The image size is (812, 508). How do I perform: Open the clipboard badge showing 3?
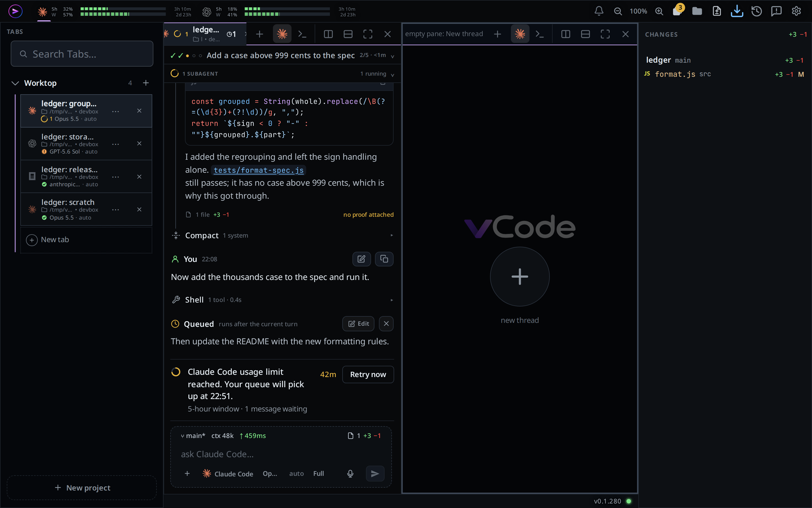point(678,10)
